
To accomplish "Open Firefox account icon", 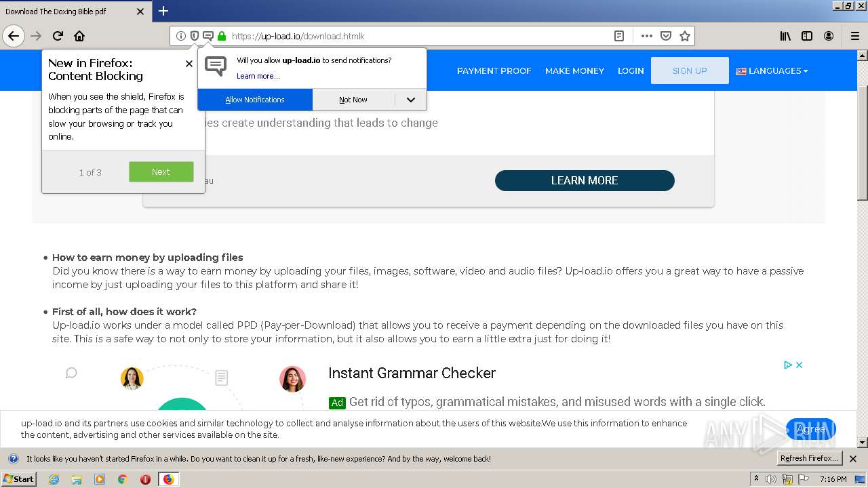I will point(829,36).
